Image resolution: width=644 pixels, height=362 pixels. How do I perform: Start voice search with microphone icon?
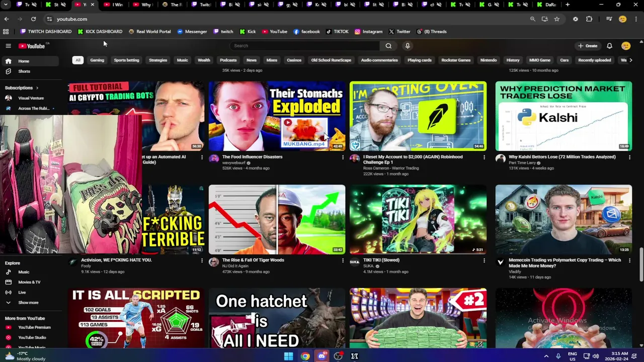[x=408, y=46]
